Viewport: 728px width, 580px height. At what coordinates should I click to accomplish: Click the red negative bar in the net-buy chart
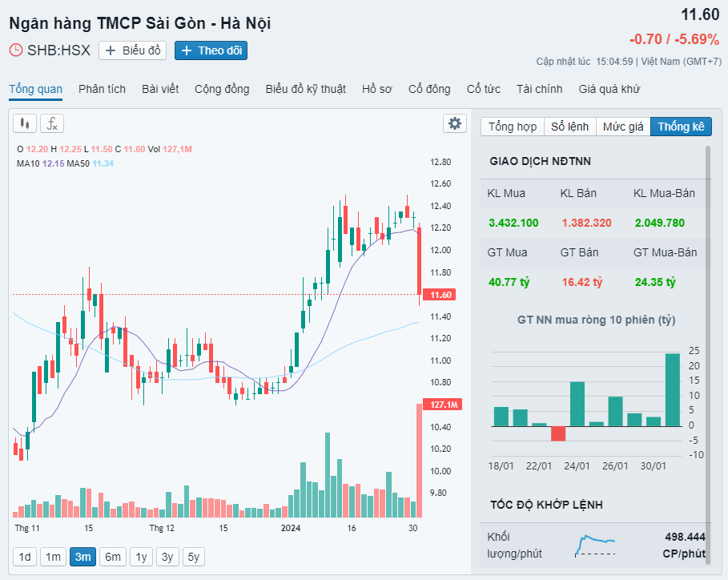558,433
